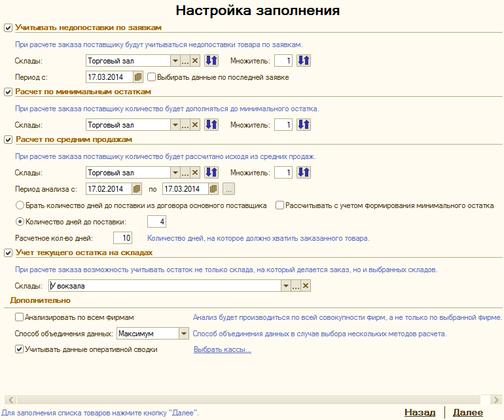The image size is (504, 420).
Task: Click the Настройка заполнения title
Action: point(257,10)
